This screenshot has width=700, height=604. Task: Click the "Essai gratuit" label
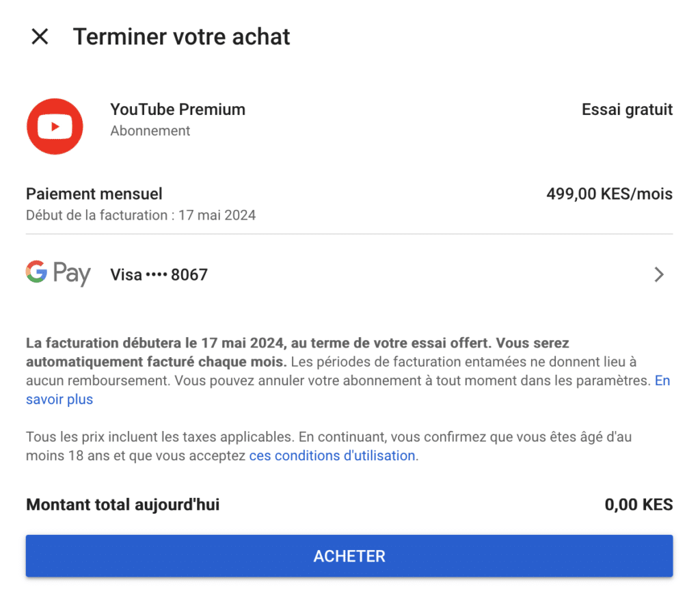pyautogui.click(x=627, y=109)
